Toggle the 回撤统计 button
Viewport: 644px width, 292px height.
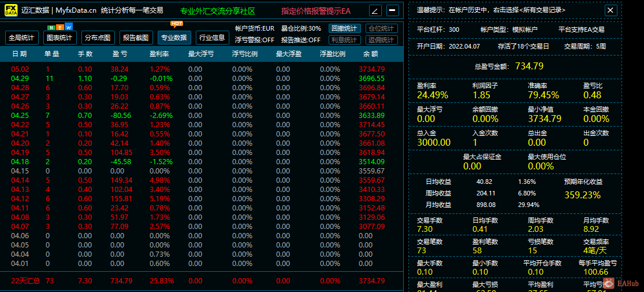(345, 28)
